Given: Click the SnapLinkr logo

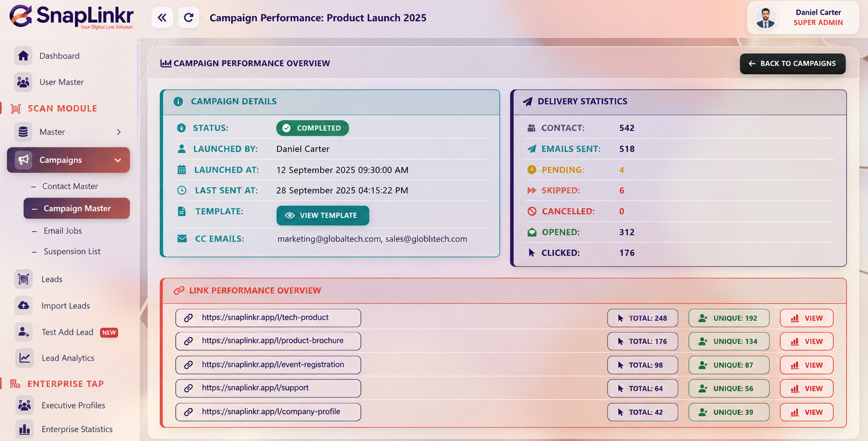Looking at the screenshot, I should (71, 17).
